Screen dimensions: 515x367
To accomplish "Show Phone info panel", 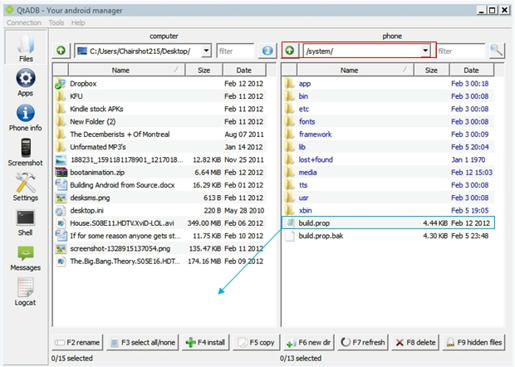I will [26, 117].
